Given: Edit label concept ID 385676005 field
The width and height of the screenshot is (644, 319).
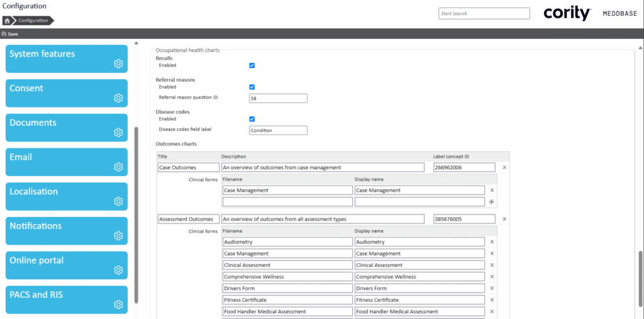Looking at the screenshot, I should coord(465,219).
